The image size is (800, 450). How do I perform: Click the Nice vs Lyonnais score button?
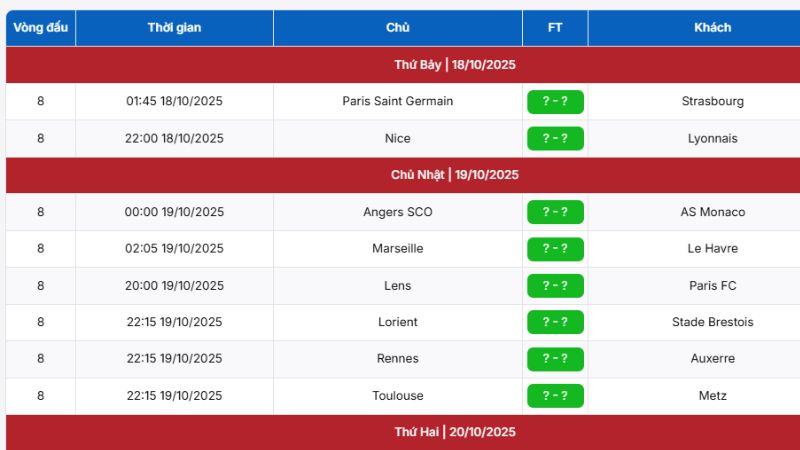click(x=555, y=138)
